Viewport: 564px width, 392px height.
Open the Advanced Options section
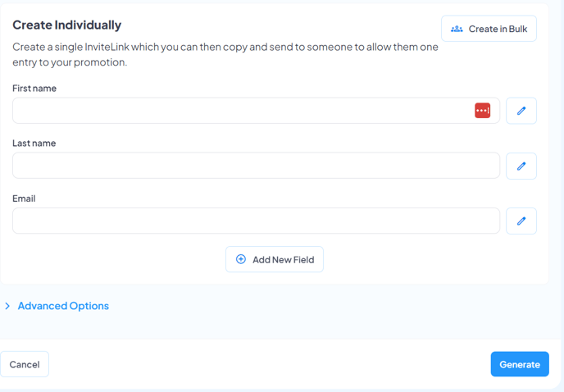pos(63,306)
